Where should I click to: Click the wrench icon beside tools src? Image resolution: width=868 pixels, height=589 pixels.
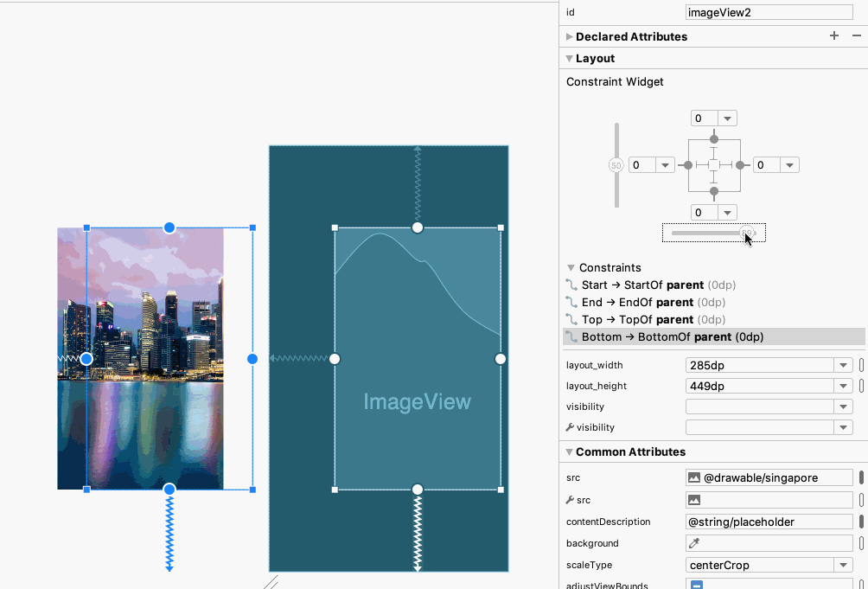[x=570, y=499]
